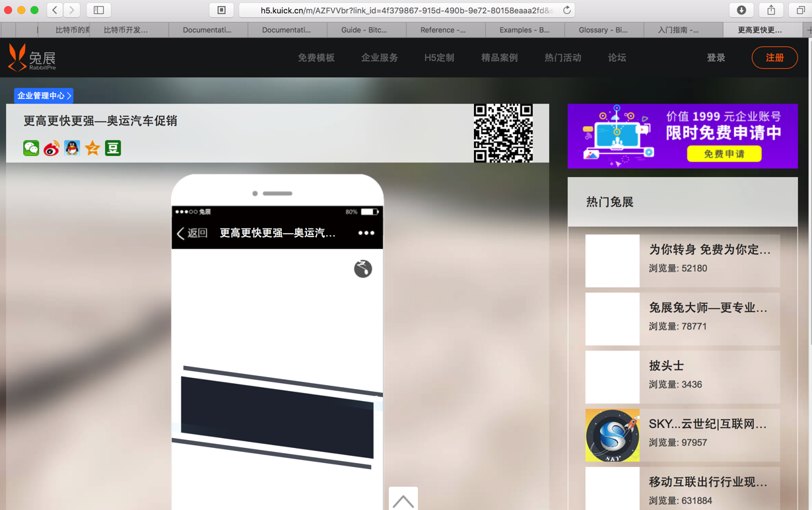The height and width of the screenshot is (510, 812).
Task: Open 企业服务 in navigation
Action: click(x=380, y=58)
